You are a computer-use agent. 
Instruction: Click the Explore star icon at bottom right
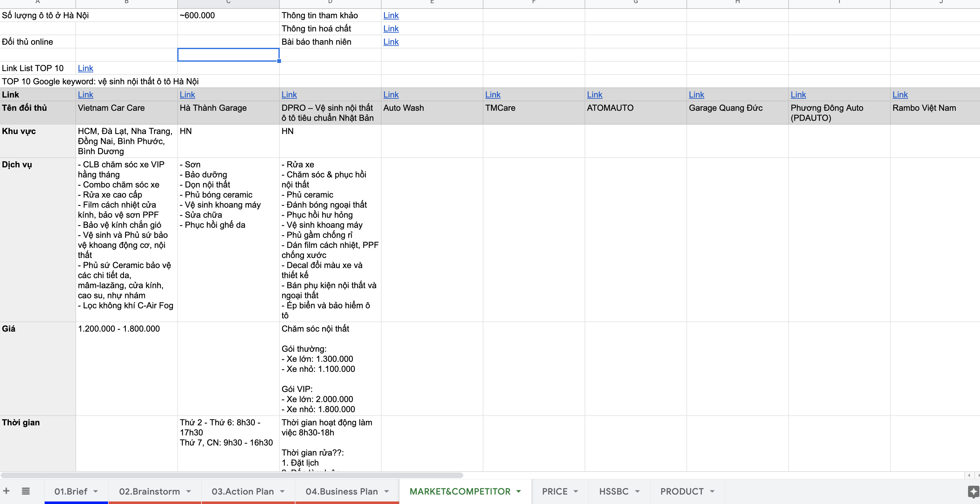tap(973, 491)
